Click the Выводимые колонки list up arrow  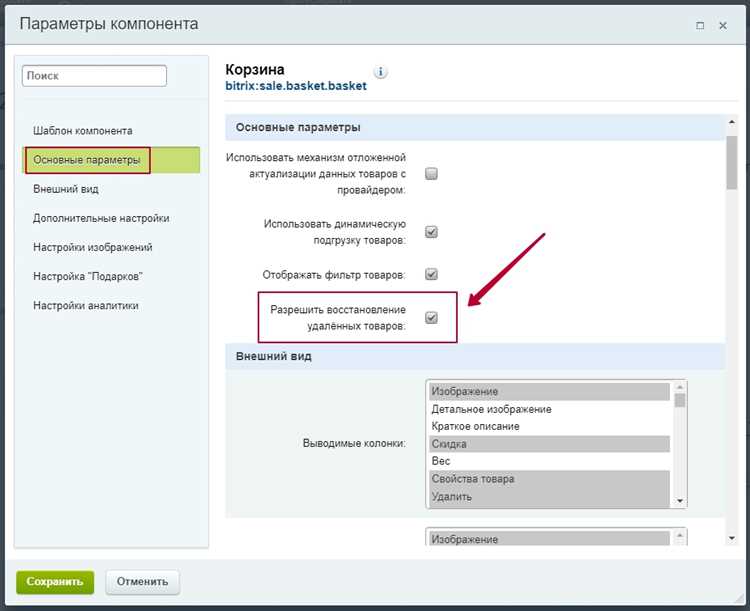point(680,387)
